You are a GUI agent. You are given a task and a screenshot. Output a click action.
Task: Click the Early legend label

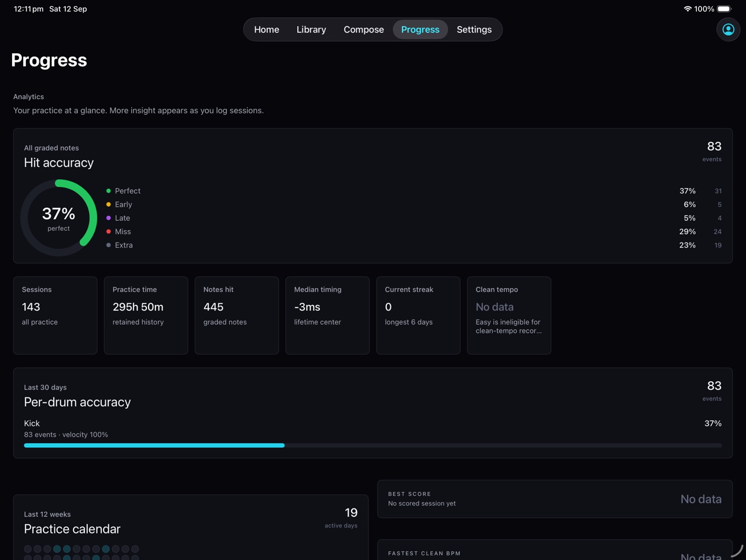tap(124, 204)
